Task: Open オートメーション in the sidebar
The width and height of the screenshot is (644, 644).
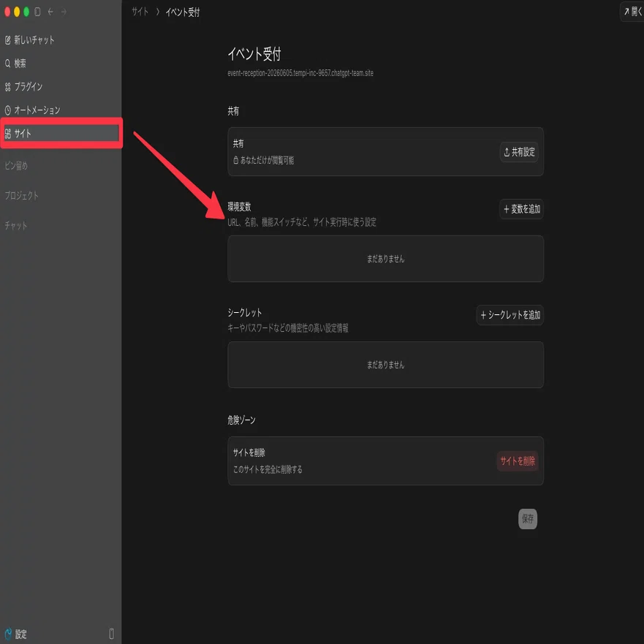Action: click(32, 110)
